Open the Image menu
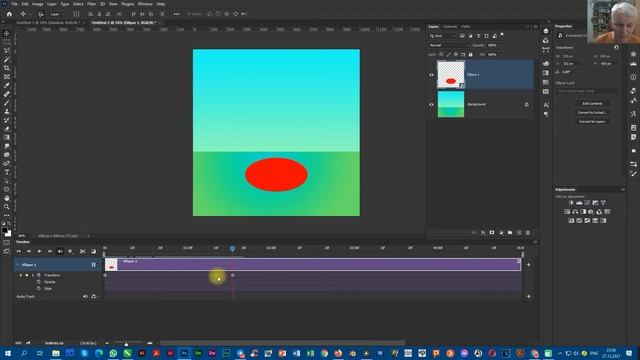Viewport: 640px width, 360px height. click(38, 4)
